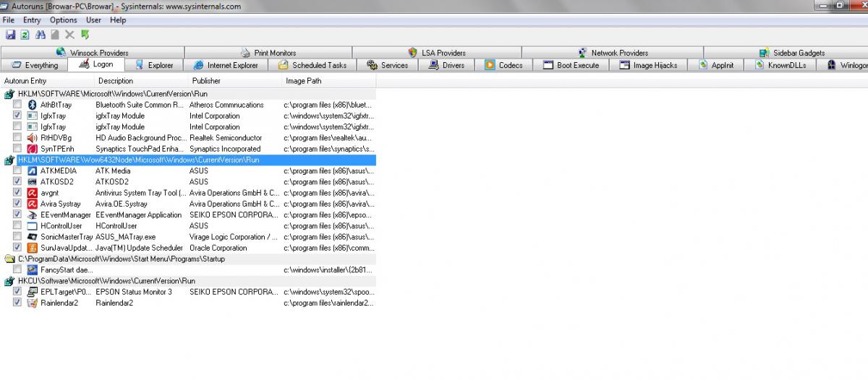Enable the HControlUser checkbox
This screenshot has width=868, height=380.
point(17,226)
